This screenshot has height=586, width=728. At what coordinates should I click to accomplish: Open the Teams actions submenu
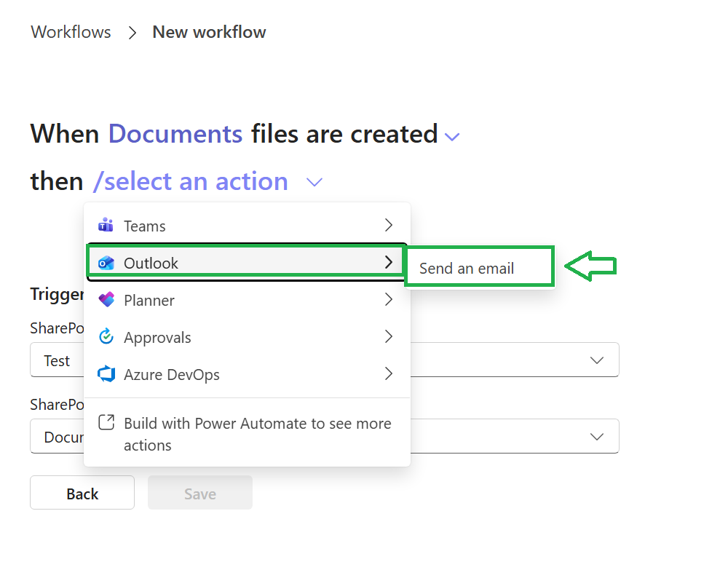(x=247, y=226)
